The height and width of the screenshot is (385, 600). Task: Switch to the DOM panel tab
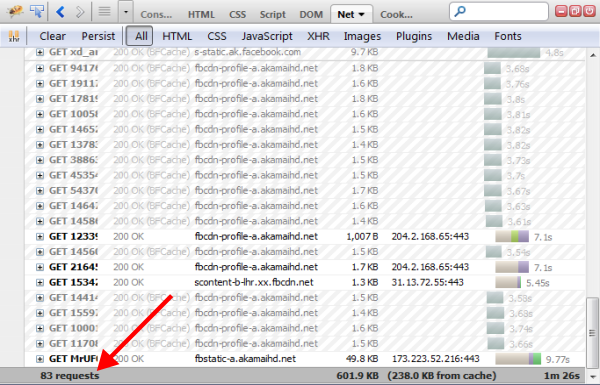(x=311, y=15)
